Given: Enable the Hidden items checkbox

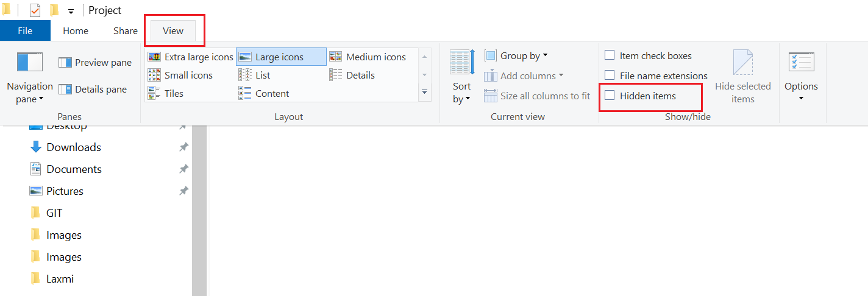Looking at the screenshot, I should point(610,96).
